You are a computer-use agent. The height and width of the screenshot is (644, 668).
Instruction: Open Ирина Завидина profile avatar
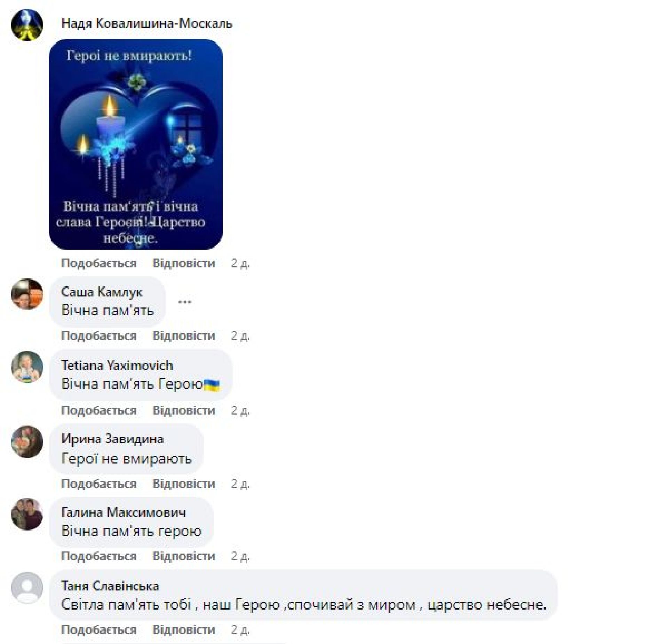[27, 441]
